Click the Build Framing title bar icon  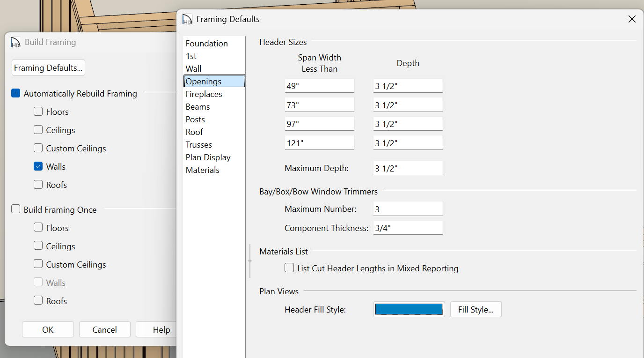point(15,42)
